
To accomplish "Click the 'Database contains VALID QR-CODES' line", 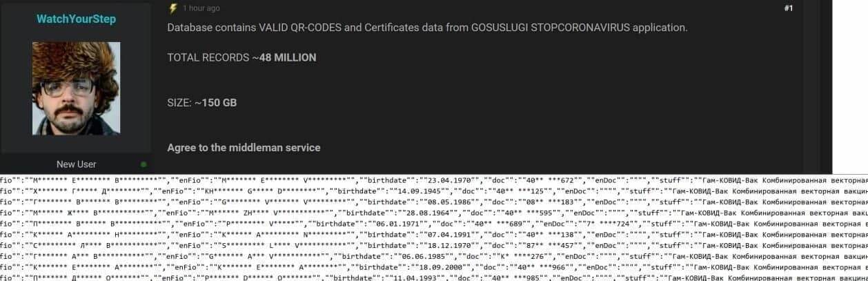I will click(427, 28).
